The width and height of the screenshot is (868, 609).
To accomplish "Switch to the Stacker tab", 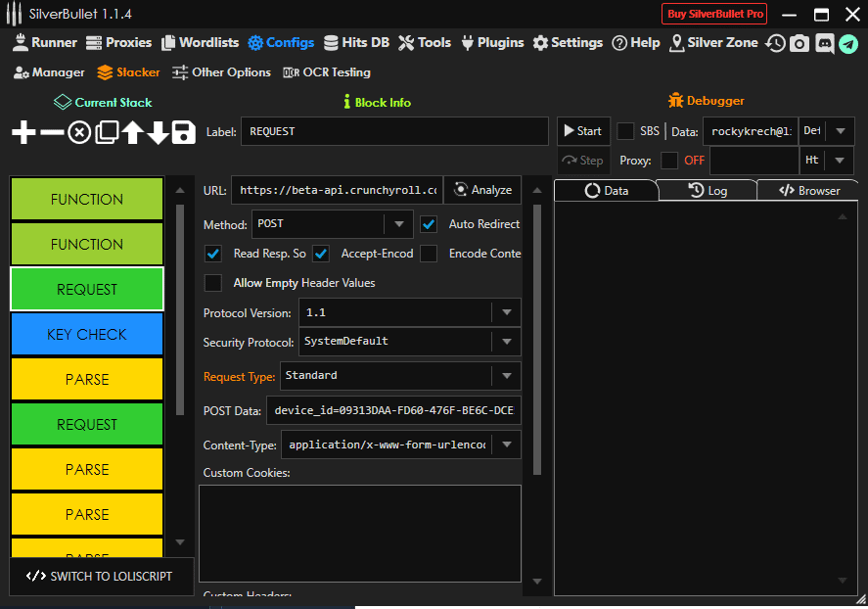I will 128,72.
